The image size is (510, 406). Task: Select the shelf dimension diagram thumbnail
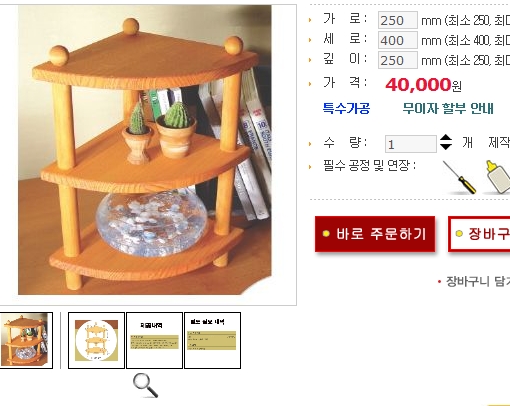pyautogui.click(x=96, y=340)
